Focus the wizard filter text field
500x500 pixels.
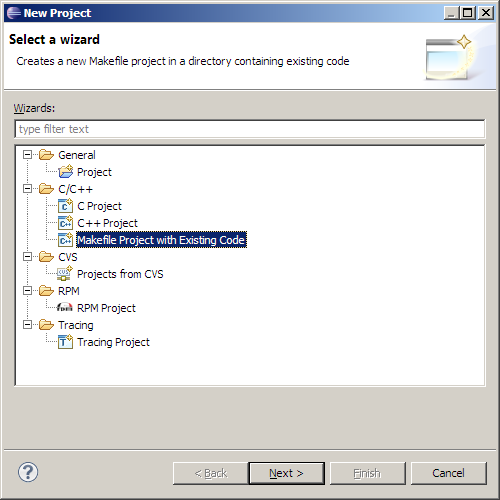pyautogui.click(x=250, y=129)
